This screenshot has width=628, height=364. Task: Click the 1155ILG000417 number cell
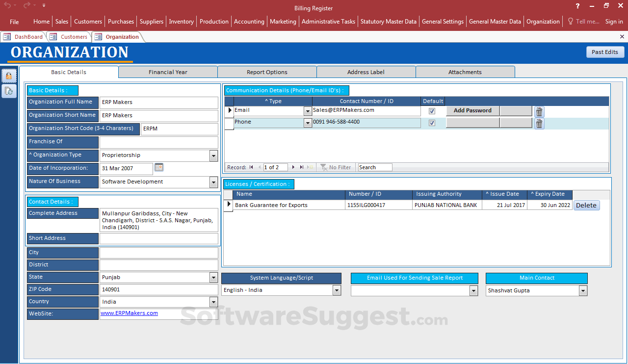[379, 205]
